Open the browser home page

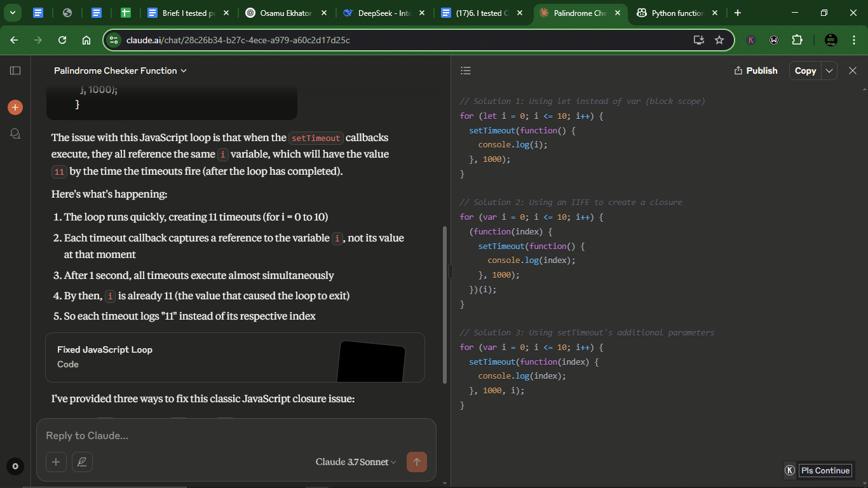tap(86, 40)
